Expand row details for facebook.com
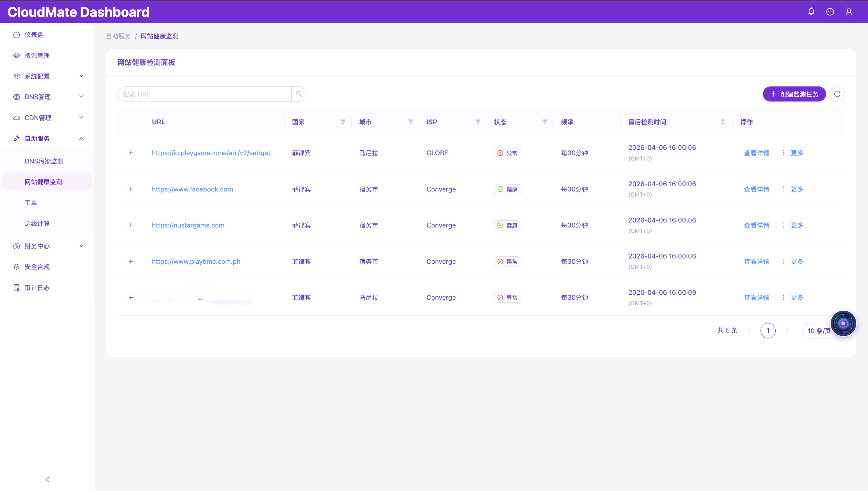The height and width of the screenshot is (491, 868). coord(131,189)
